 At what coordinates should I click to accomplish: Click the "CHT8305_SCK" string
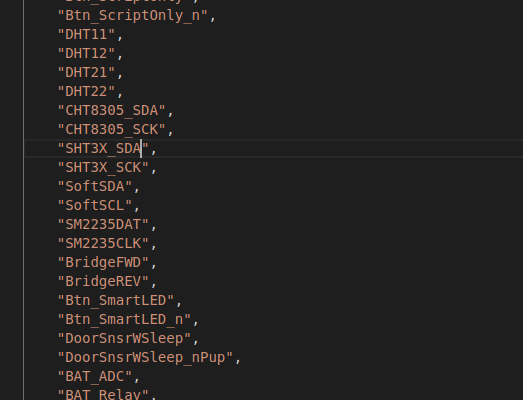tap(111, 130)
